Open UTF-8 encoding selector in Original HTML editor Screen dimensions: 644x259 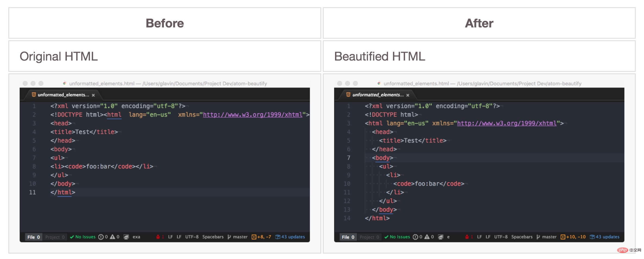point(192,237)
